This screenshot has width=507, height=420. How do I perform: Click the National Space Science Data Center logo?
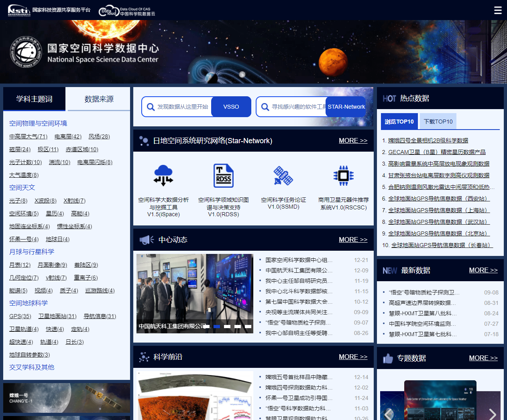[84, 51]
